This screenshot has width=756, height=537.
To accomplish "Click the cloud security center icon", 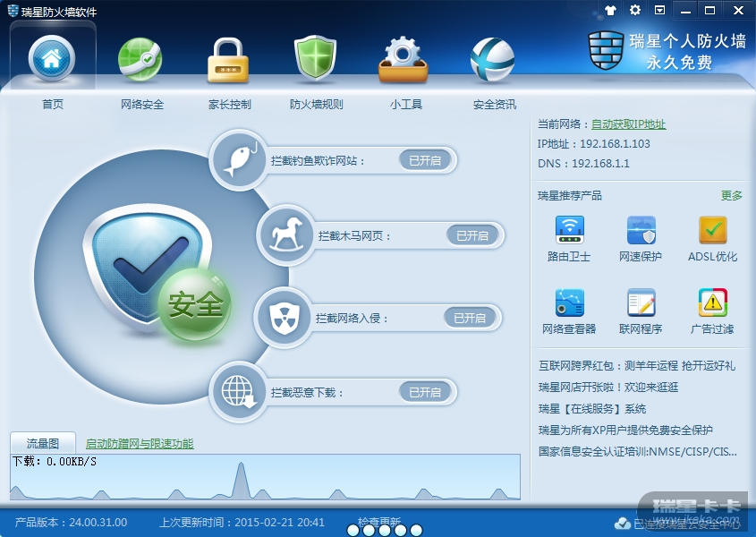I will pos(623,523).
